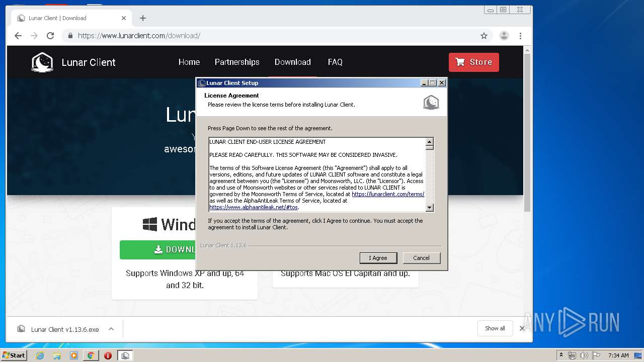Open the Download nav item

coord(293,62)
